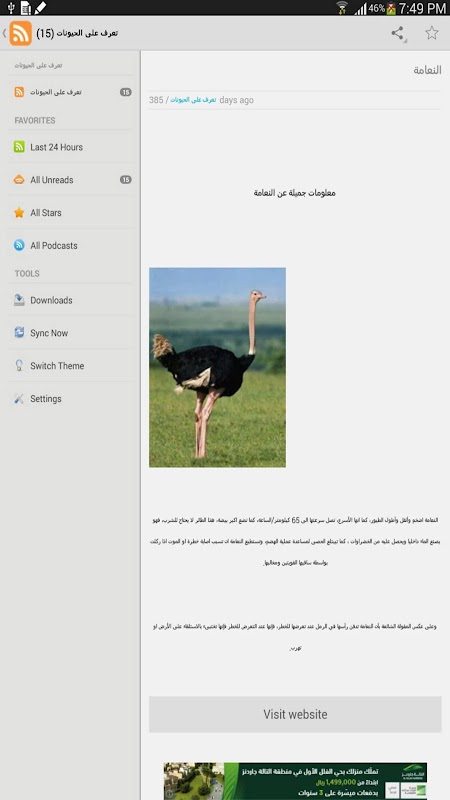This screenshot has width=450, height=800.
Task: Click the yellow All Stars star icon
Action: pos(19,213)
